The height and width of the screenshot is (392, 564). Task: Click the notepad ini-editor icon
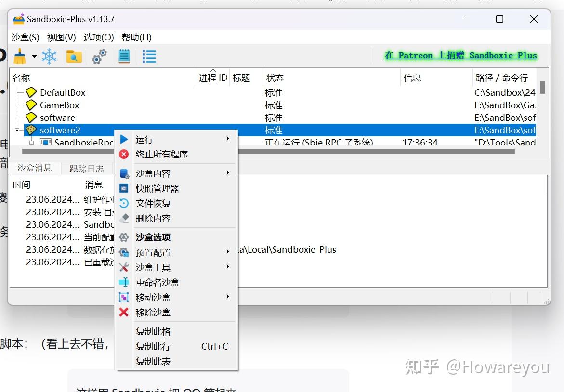coord(124,56)
